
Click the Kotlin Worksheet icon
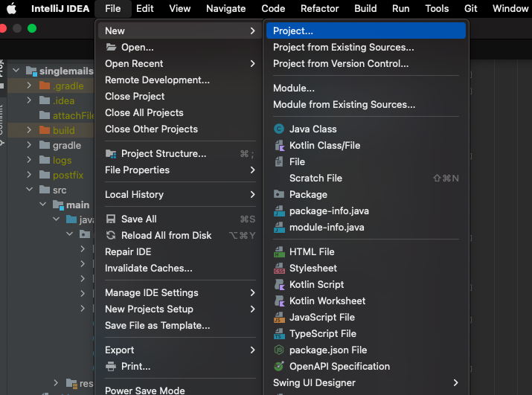tap(279, 301)
